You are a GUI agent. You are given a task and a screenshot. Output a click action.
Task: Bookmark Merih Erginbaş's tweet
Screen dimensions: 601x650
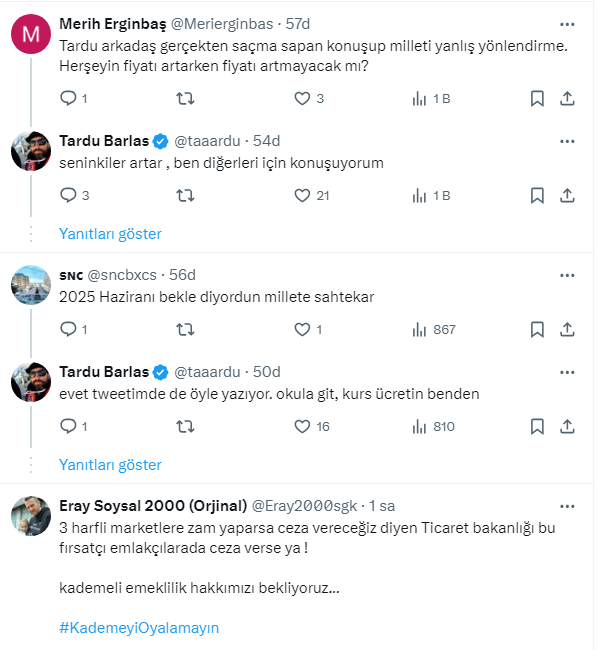click(537, 98)
